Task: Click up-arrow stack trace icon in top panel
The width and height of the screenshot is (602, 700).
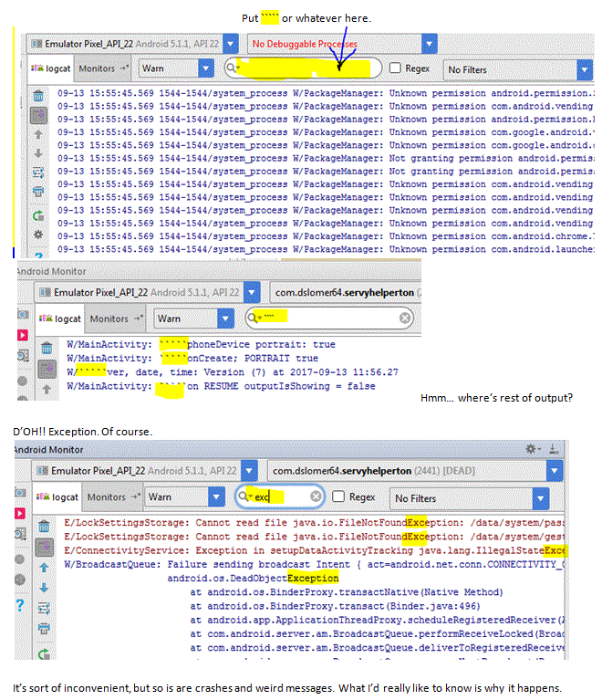Action: click(38, 134)
